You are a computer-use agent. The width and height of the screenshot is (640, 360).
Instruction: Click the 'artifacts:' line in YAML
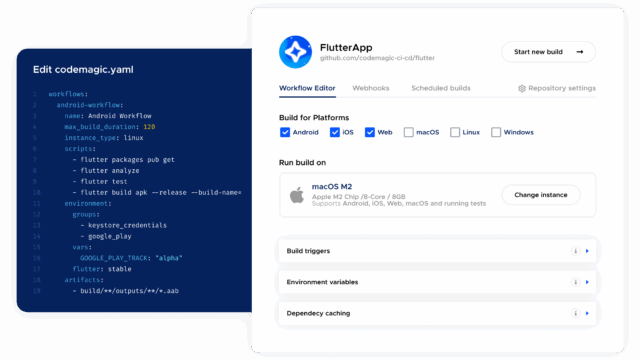84,280
